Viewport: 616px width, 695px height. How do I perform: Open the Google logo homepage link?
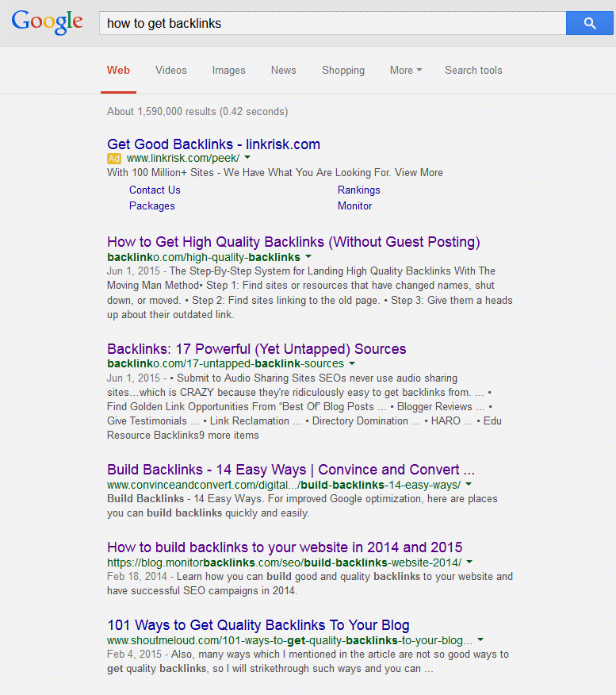pos(47,22)
